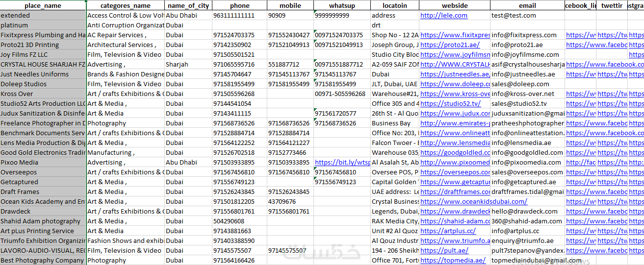Select the 'Architectural Services ,' cell

tap(126, 45)
